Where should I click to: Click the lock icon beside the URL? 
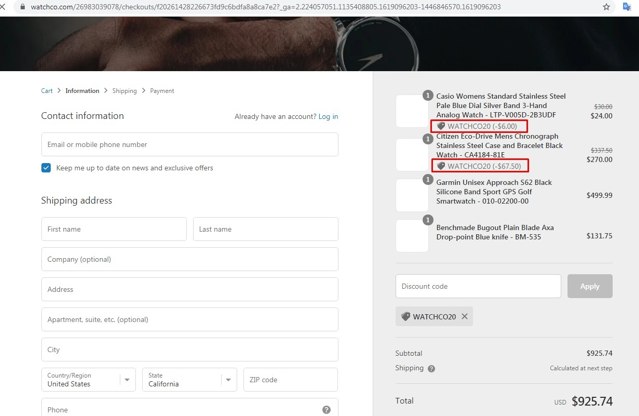point(22,7)
